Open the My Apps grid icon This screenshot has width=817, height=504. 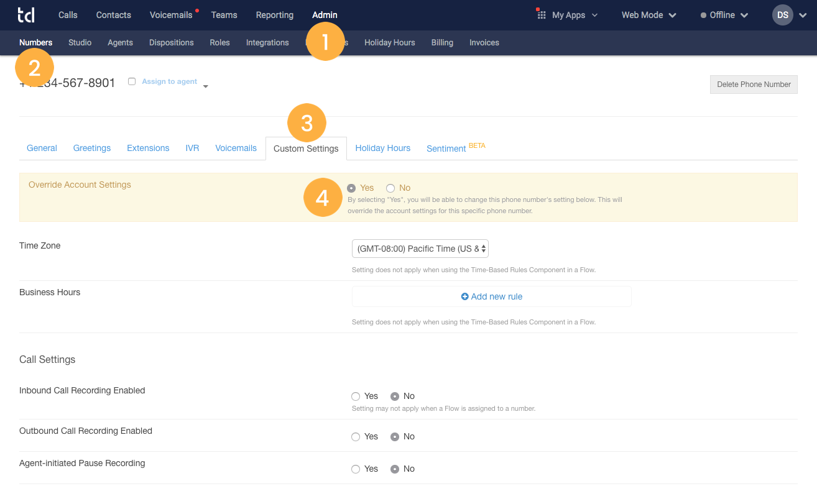541,15
